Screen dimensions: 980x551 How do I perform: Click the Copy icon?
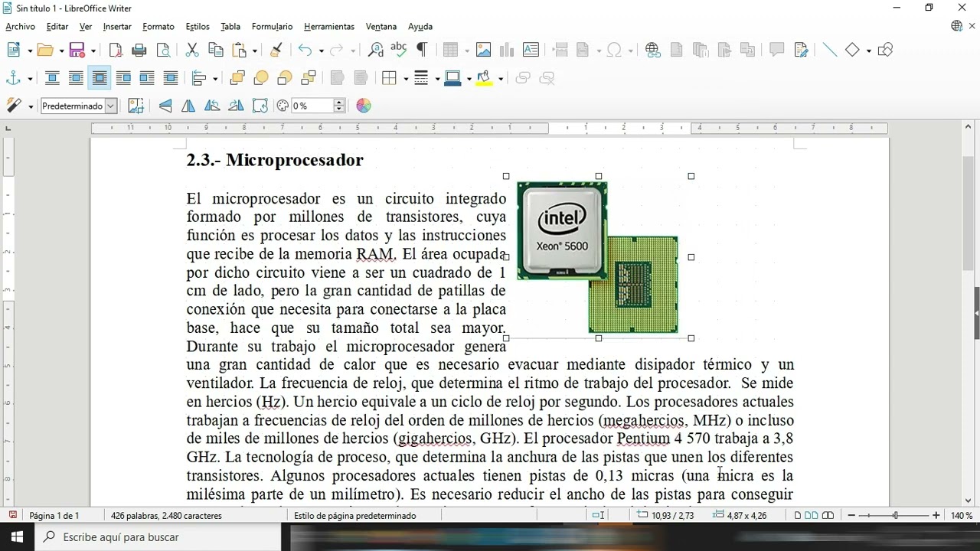[x=216, y=50]
